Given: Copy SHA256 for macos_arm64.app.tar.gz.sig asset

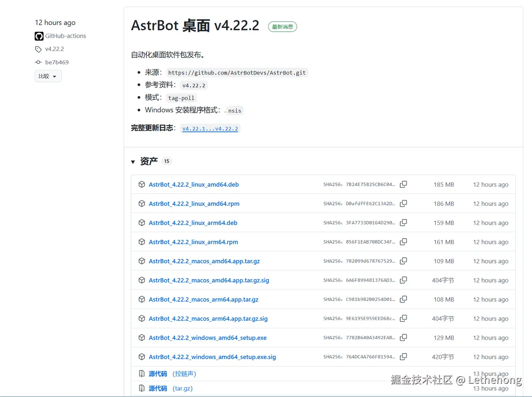Looking at the screenshot, I should pyautogui.click(x=403, y=318).
